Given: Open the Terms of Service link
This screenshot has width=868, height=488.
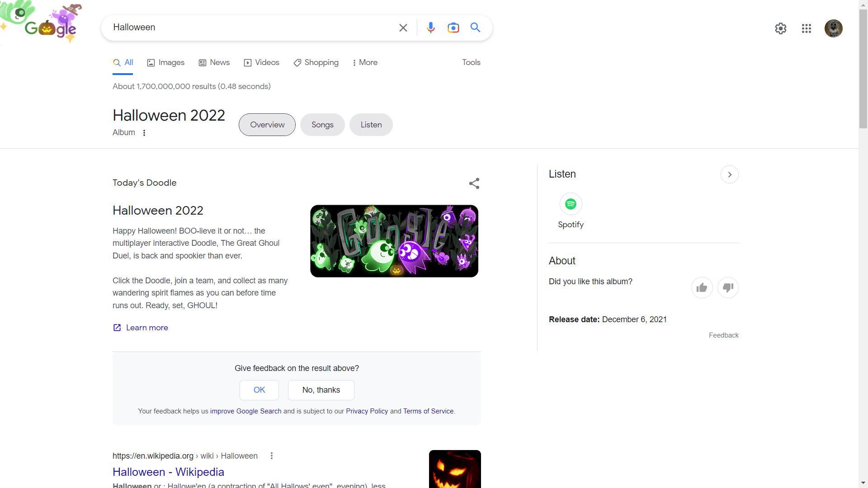Looking at the screenshot, I should 428,411.
